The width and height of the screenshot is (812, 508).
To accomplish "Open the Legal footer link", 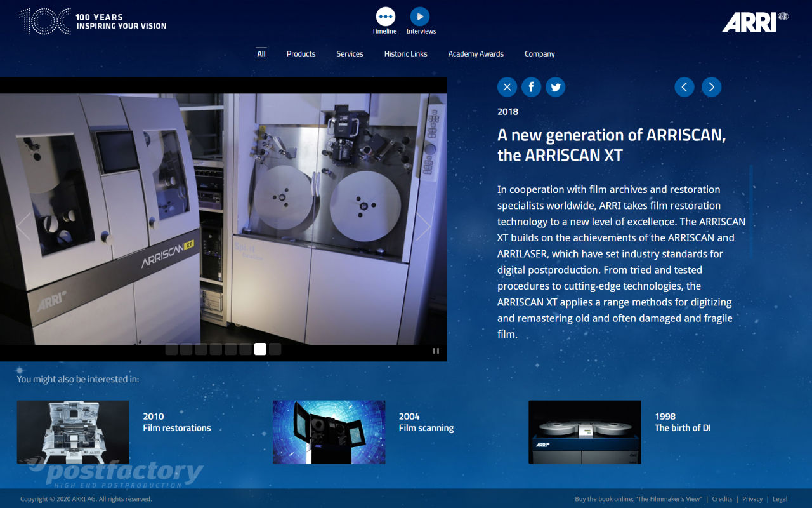I will (x=780, y=499).
